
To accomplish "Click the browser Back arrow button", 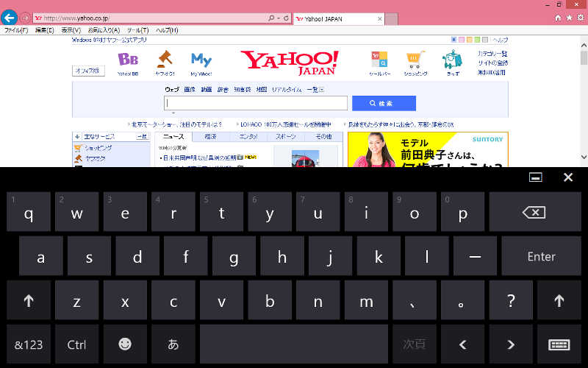I will click(9, 18).
